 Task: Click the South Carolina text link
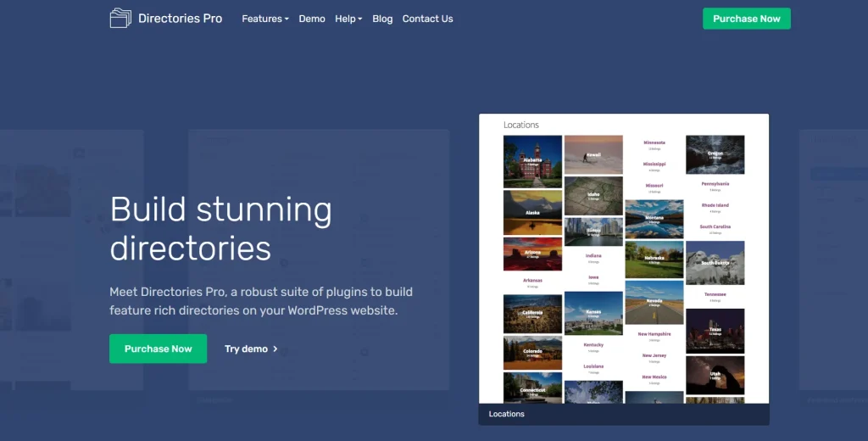coord(715,226)
